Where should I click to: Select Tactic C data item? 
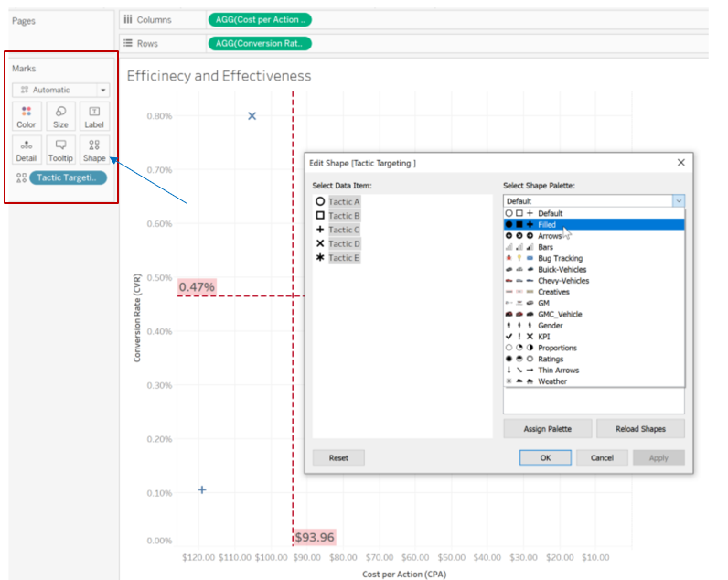[x=344, y=230]
